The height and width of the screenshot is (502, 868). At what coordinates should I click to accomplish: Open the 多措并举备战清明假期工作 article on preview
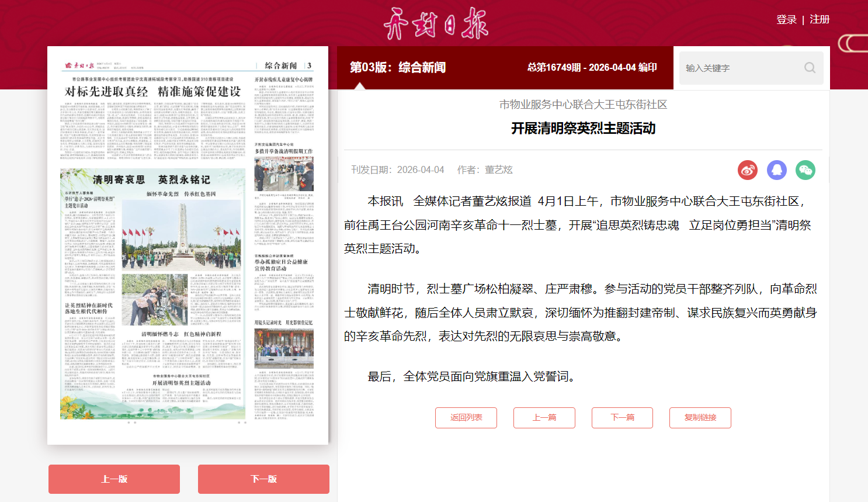[284, 151]
